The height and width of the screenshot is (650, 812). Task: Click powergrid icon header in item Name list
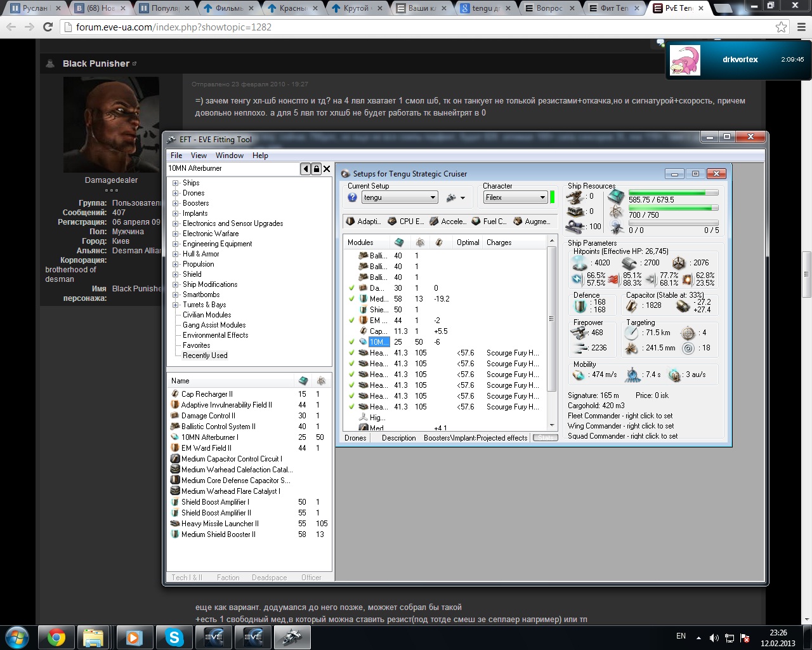pos(322,381)
